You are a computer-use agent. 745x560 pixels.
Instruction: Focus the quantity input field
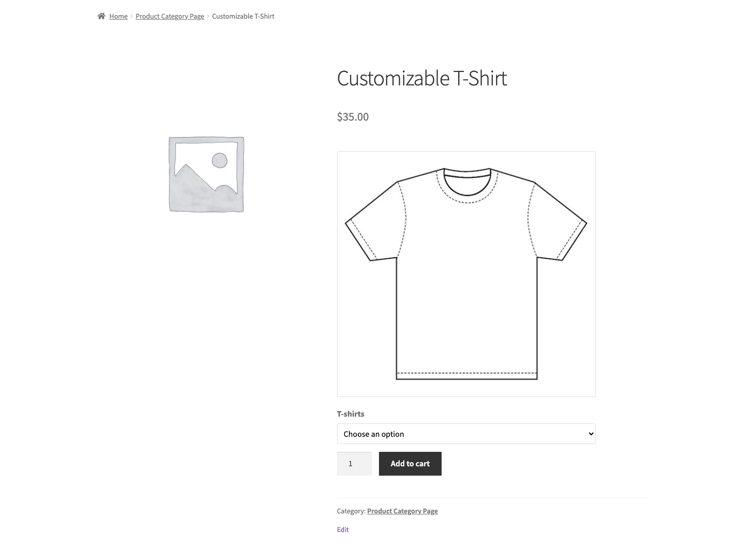tap(354, 464)
